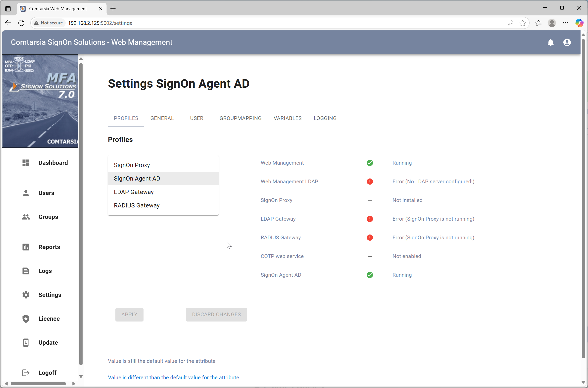The image size is (588, 388).
Task: Go to Reports in sidebar
Action: 49,247
